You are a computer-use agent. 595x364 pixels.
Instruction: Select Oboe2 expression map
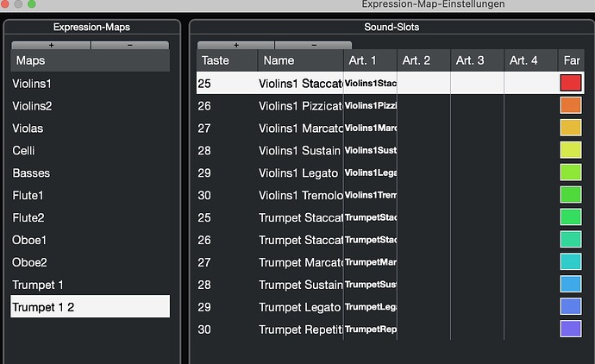pos(30,262)
